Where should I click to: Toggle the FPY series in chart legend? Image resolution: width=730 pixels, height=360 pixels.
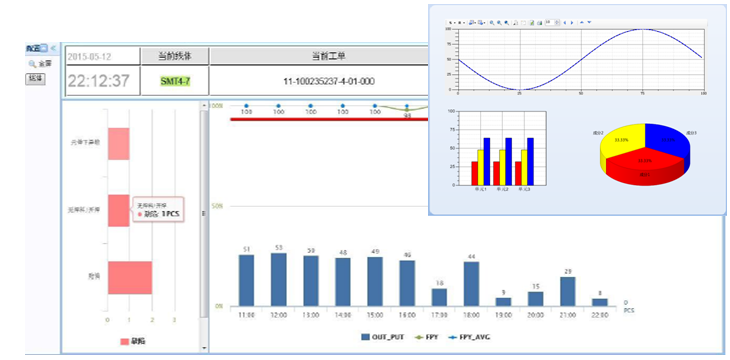point(426,337)
